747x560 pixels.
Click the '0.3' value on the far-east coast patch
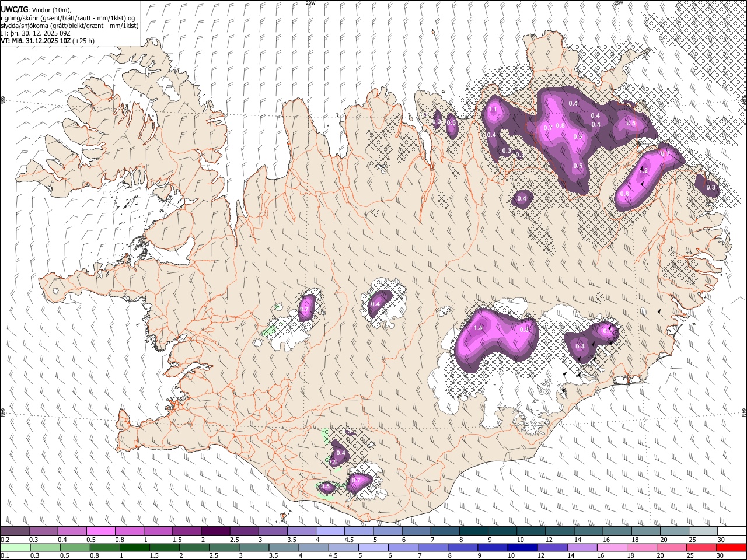(711, 188)
